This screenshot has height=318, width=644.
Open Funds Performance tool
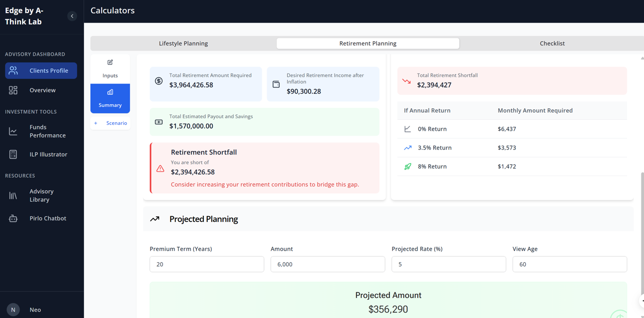point(41,131)
